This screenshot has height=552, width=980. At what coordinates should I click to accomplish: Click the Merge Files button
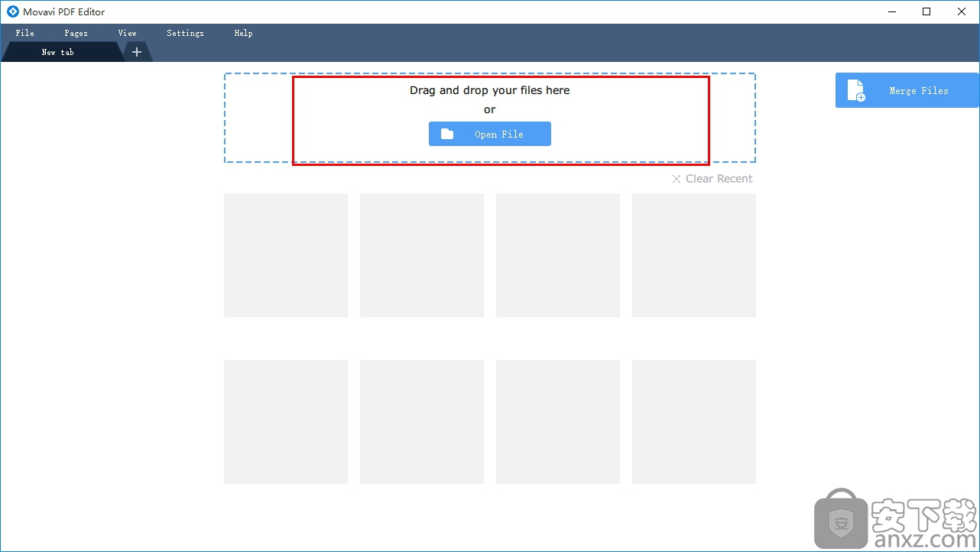(907, 90)
